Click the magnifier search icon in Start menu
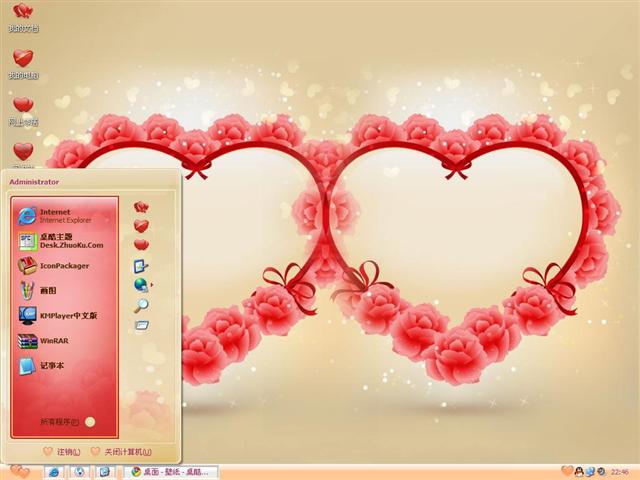 [141, 305]
